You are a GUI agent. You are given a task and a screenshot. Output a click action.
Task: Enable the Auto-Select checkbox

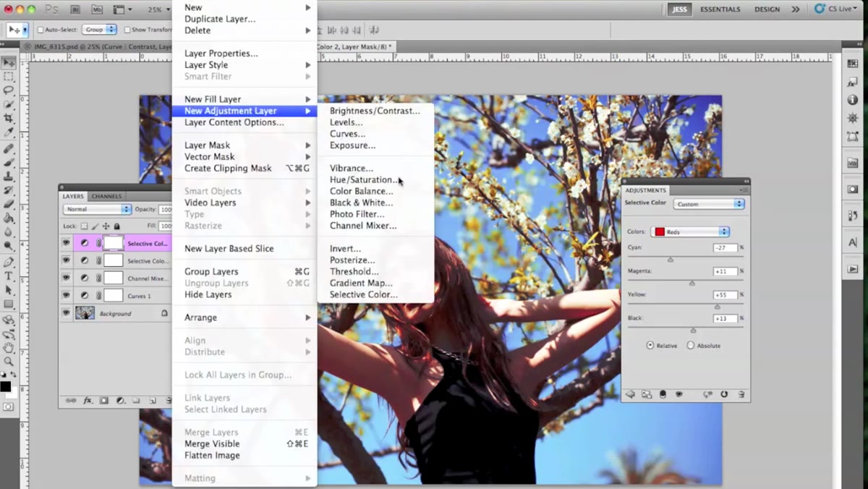click(41, 30)
